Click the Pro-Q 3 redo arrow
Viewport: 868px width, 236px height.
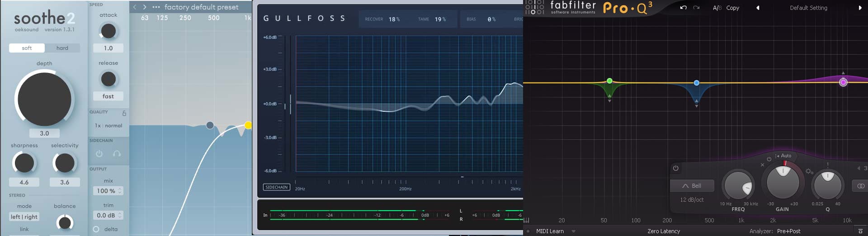pos(696,8)
